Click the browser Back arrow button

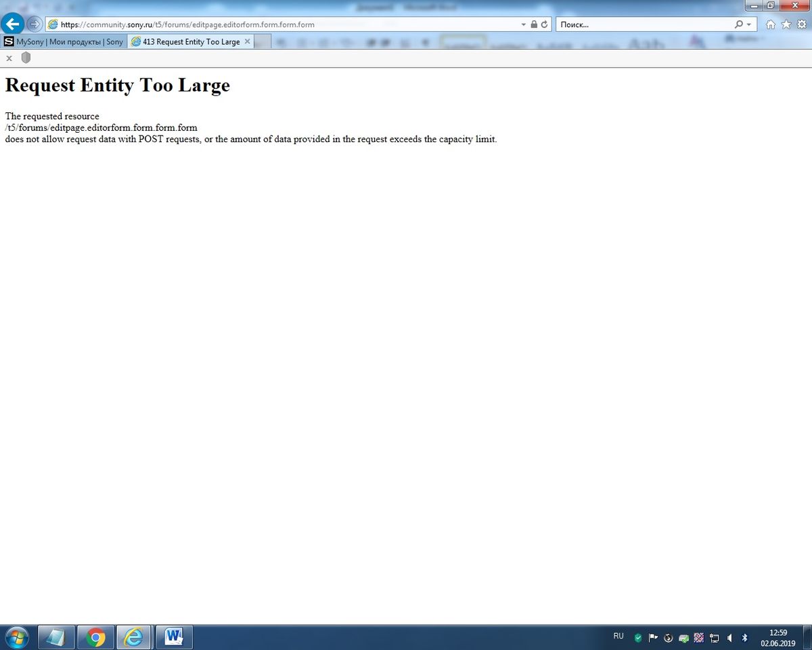point(12,24)
